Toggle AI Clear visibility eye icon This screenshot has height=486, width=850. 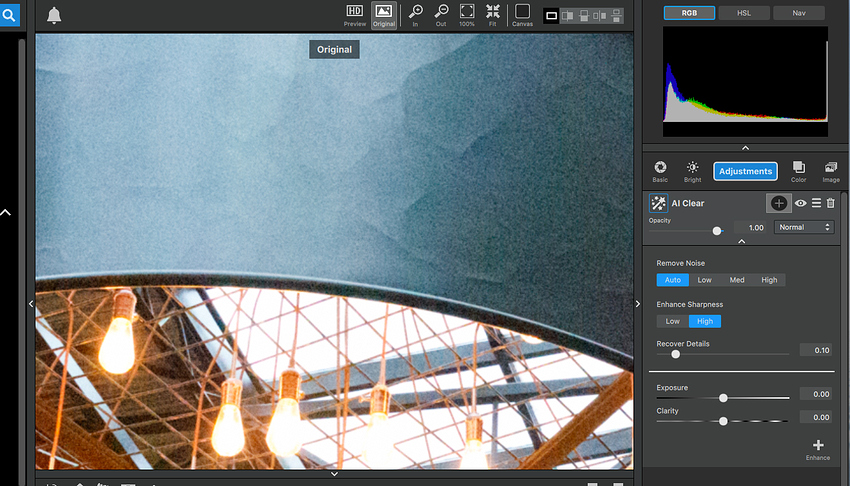point(801,203)
